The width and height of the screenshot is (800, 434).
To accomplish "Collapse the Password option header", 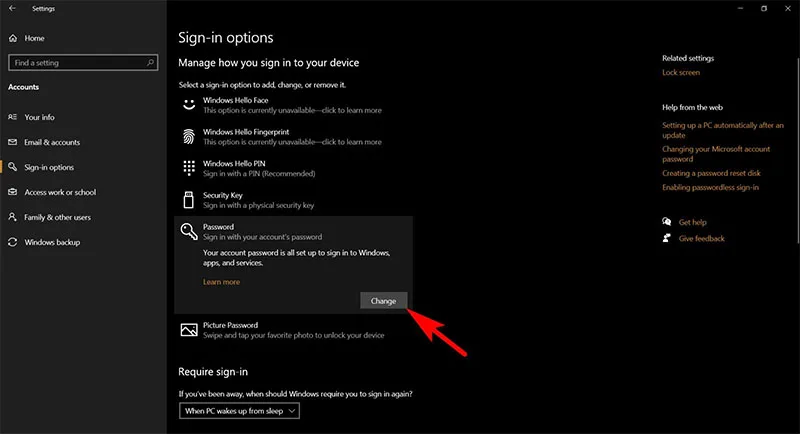I will [293, 232].
